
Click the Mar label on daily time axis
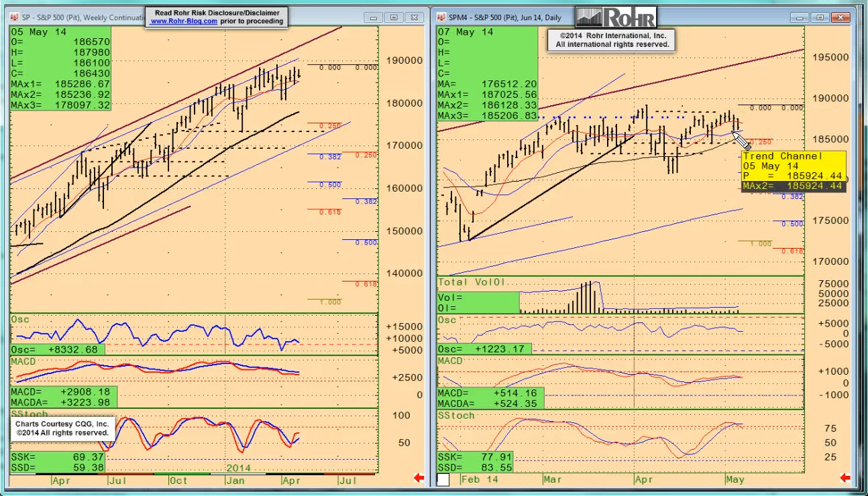tap(553, 480)
